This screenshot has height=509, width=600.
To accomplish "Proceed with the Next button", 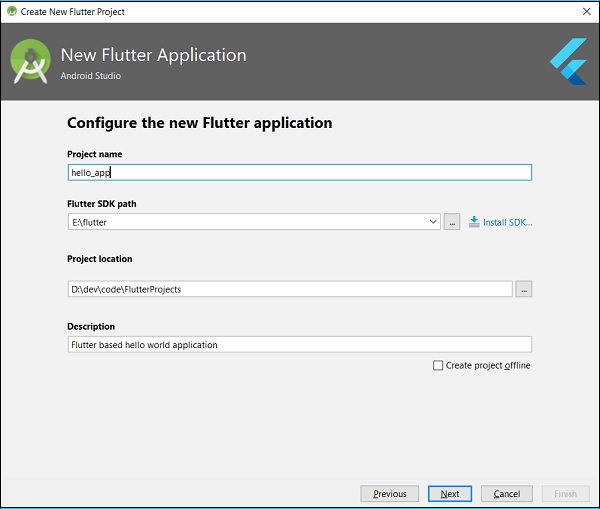I will tap(449, 494).
